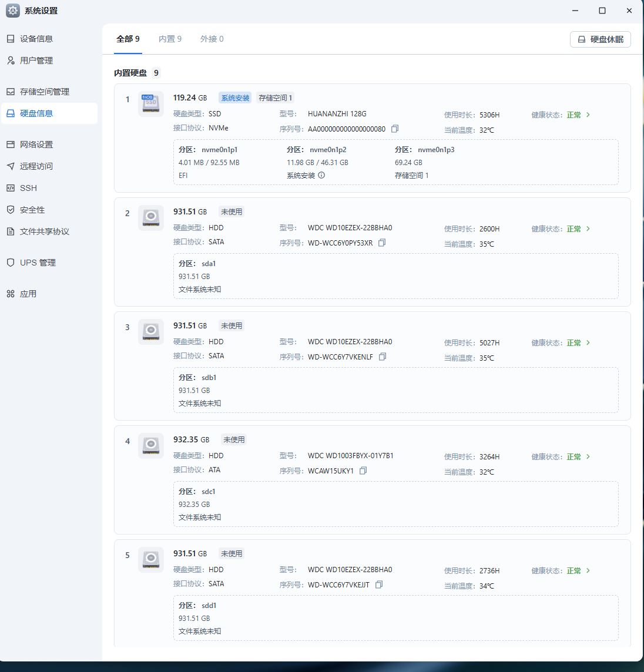The width and height of the screenshot is (644, 672).
Task: Open health status chevron for disk 5
Action: point(588,571)
